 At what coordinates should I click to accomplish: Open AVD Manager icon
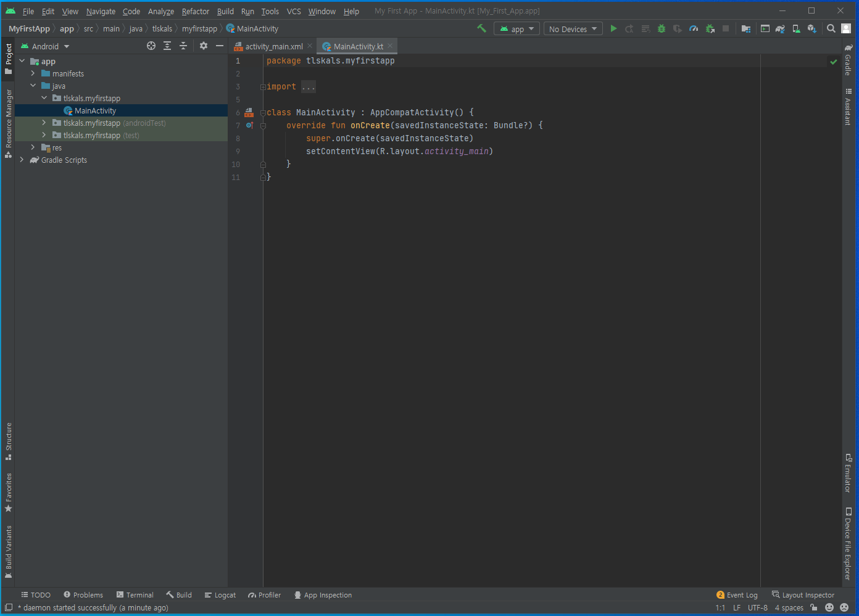[796, 28]
